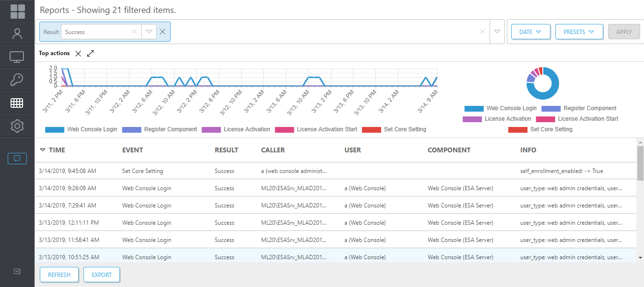The image size is (644, 287).
Task: Open the feedback chat bubble icon
Action: pyautogui.click(x=17, y=158)
